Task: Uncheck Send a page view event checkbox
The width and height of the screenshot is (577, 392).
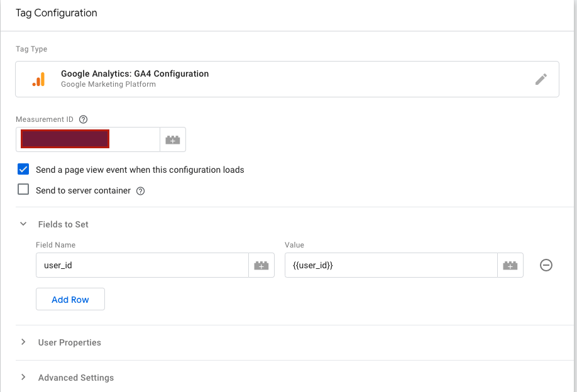Action: 23,169
